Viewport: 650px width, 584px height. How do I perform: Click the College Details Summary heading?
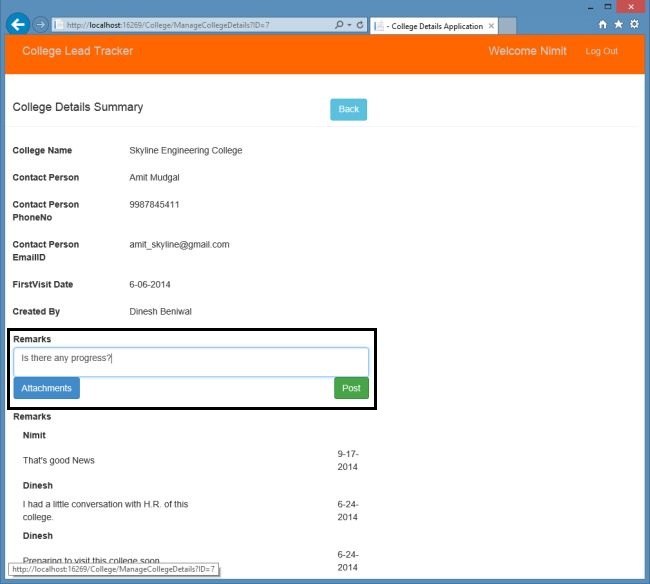78,107
